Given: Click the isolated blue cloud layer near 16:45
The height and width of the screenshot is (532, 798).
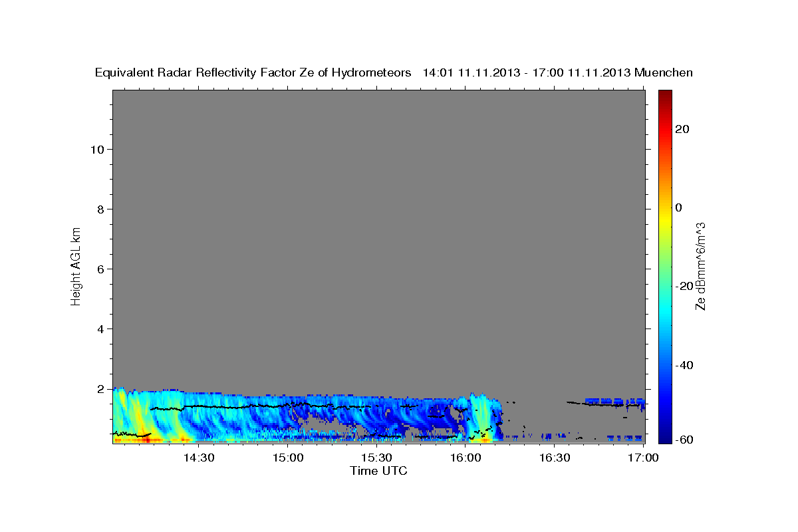Looking at the screenshot, I should tap(614, 402).
